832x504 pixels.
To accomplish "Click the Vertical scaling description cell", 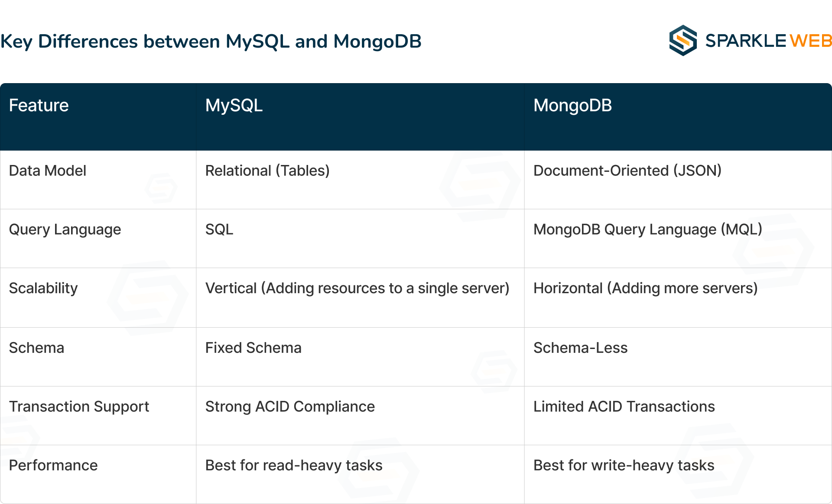I will pos(357,288).
